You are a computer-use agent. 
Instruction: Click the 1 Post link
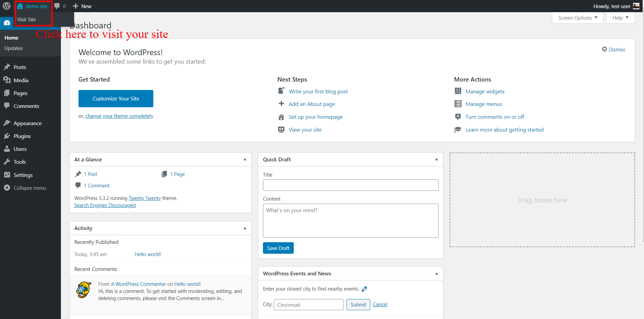90,174
